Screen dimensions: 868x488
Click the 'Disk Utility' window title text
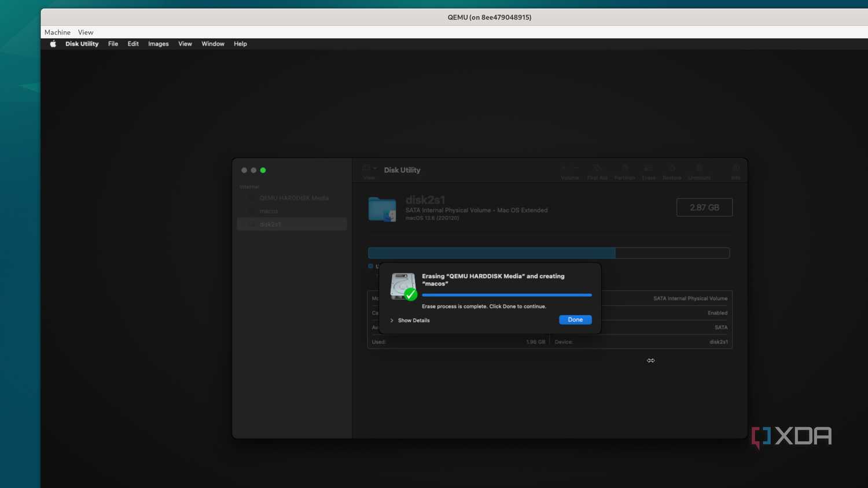coord(402,170)
